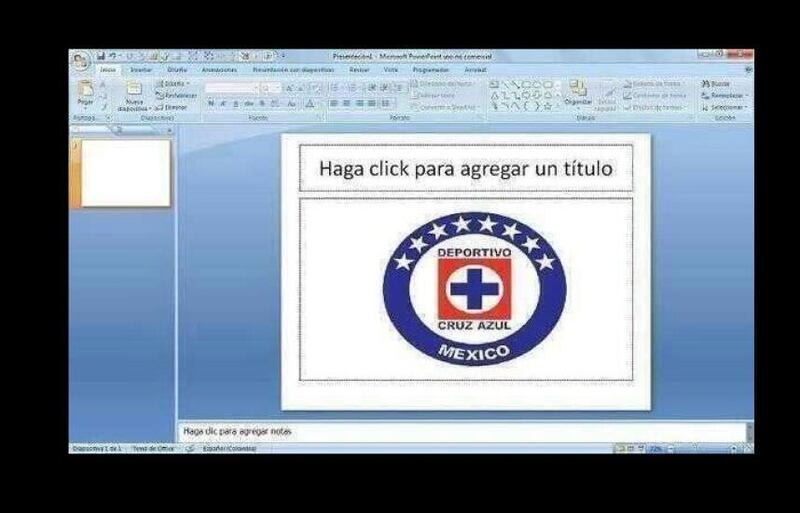
Task: Click the zoom slider in status bar
Action: click(x=704, y=449)
